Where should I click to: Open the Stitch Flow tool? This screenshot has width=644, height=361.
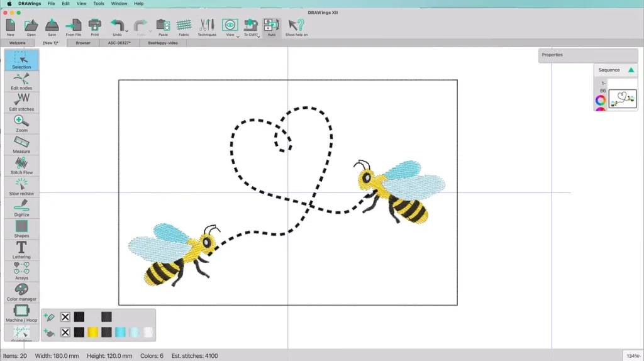pyautogui.click(x=21, y=165)
